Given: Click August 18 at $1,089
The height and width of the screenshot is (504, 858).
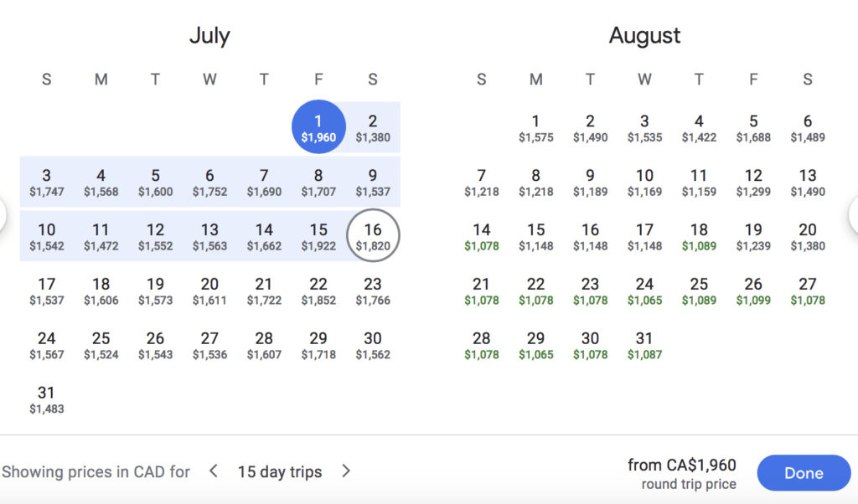Looking at the screenshot, I should (699, 236).
